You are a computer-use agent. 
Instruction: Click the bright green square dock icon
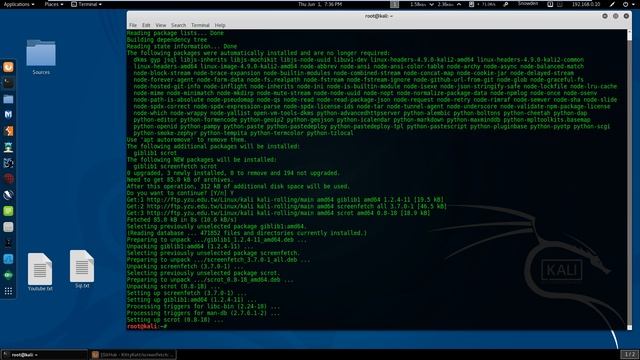pos(8,211)
